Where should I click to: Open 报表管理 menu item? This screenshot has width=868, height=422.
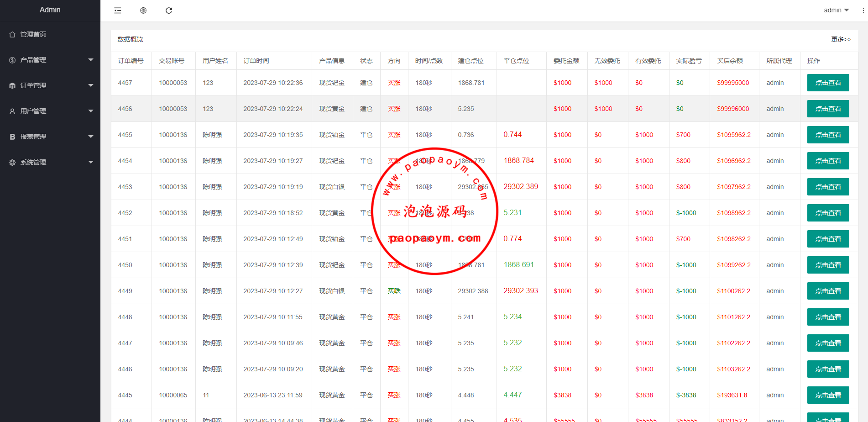click(33, 137)
